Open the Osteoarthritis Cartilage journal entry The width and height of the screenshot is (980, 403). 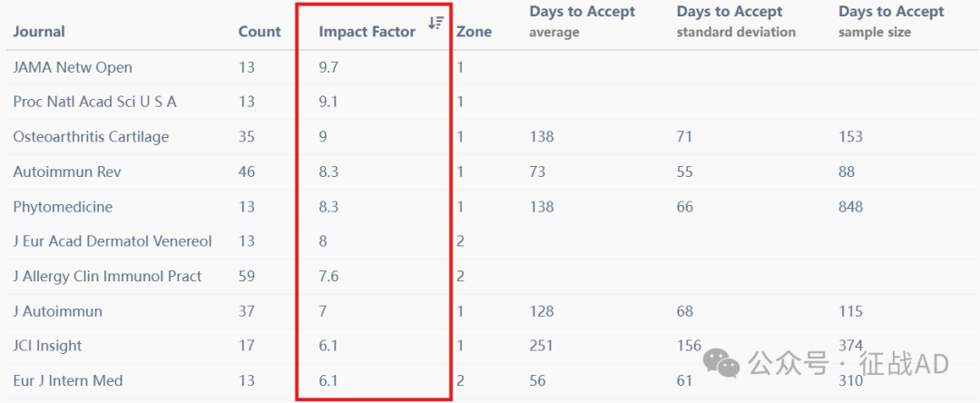pyautogui.click(x=91, y=136)
